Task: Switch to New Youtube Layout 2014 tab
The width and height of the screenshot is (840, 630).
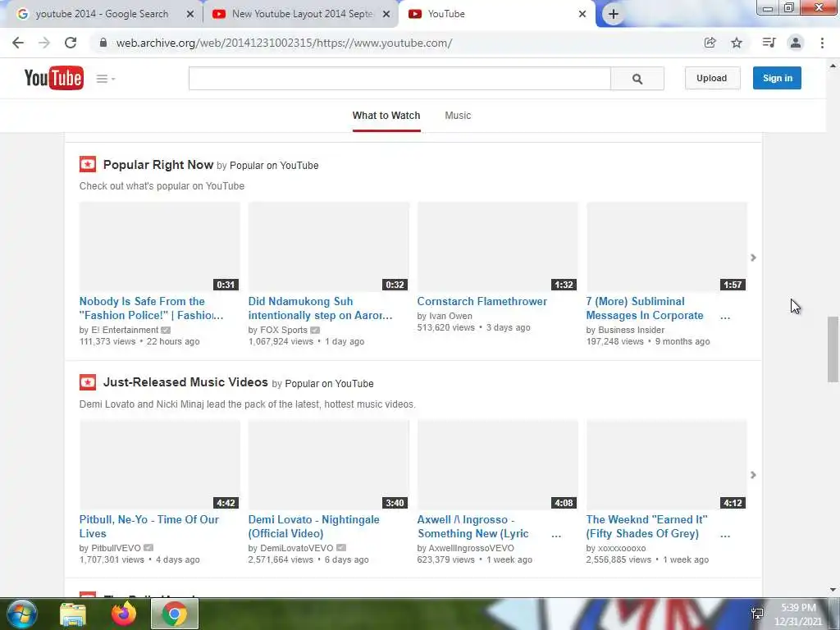Action: pos(302,14)
